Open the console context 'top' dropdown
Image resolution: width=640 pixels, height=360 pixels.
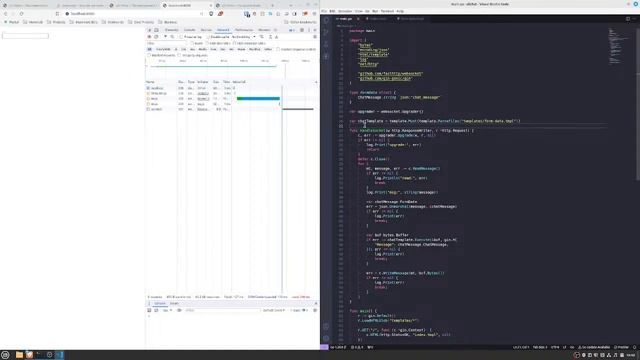coord(167,310)
